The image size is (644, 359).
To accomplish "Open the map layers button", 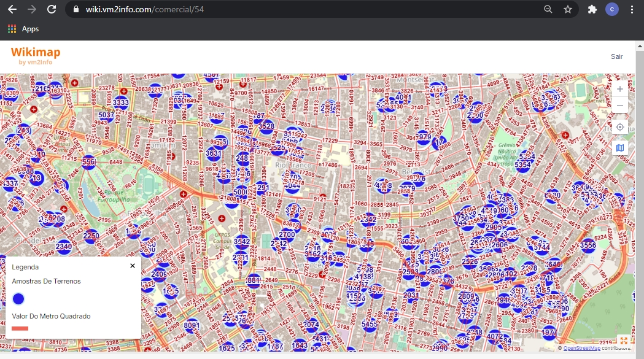I will (620, 148).
